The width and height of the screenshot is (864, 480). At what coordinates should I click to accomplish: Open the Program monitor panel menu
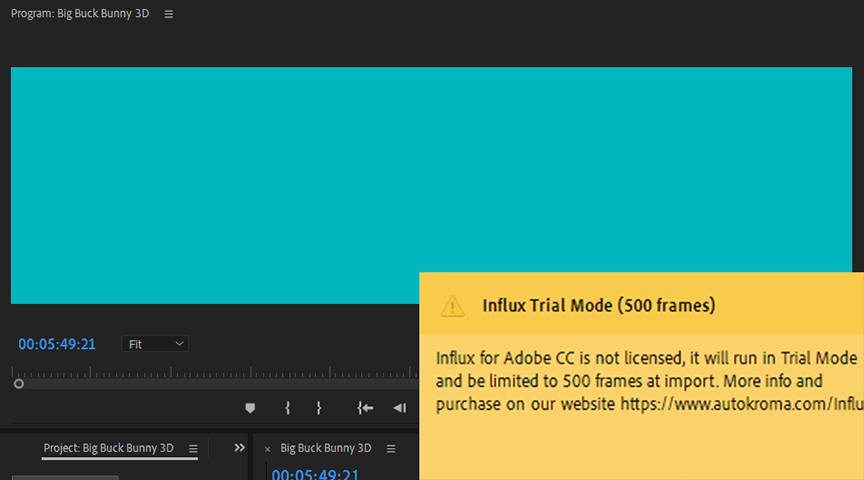pyautogui.click(x=168, y=14)
